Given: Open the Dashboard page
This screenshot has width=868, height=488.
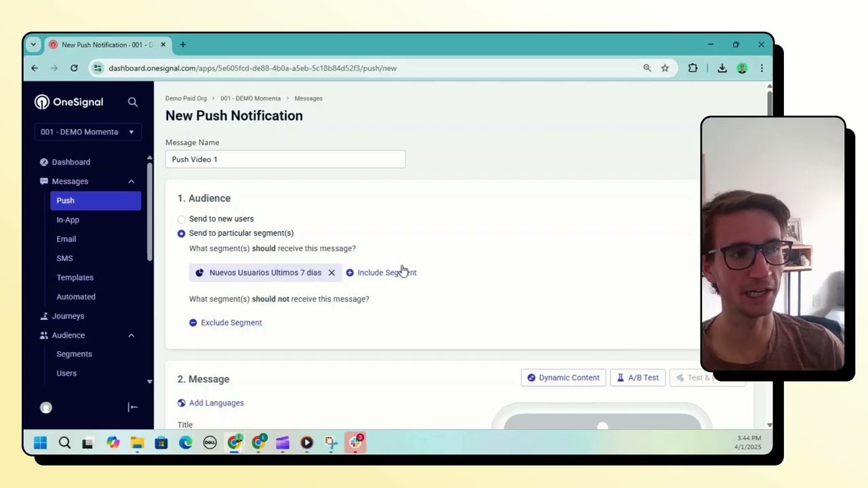Looking at the screenshot, I should tap(71, 162).
